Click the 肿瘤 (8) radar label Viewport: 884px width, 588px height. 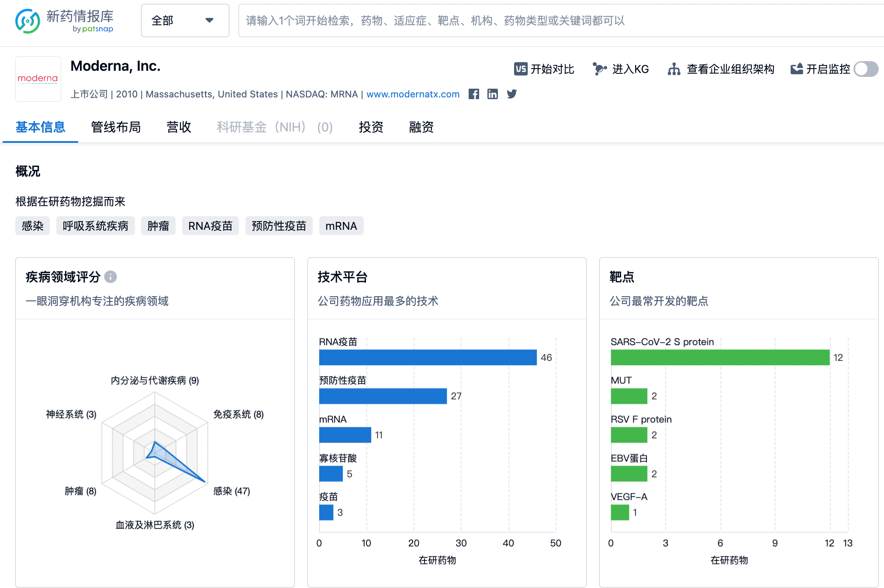point(80,491)
